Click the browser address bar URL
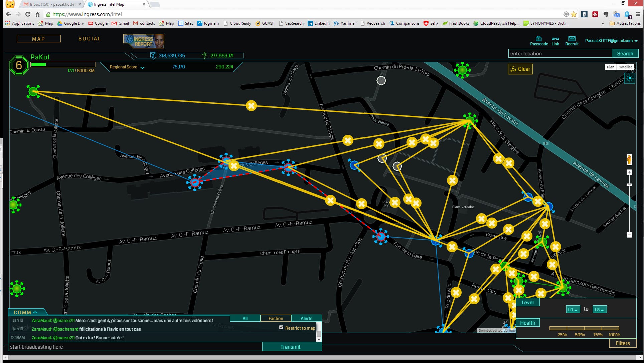The image size is (644, 363). pos(87,14)
